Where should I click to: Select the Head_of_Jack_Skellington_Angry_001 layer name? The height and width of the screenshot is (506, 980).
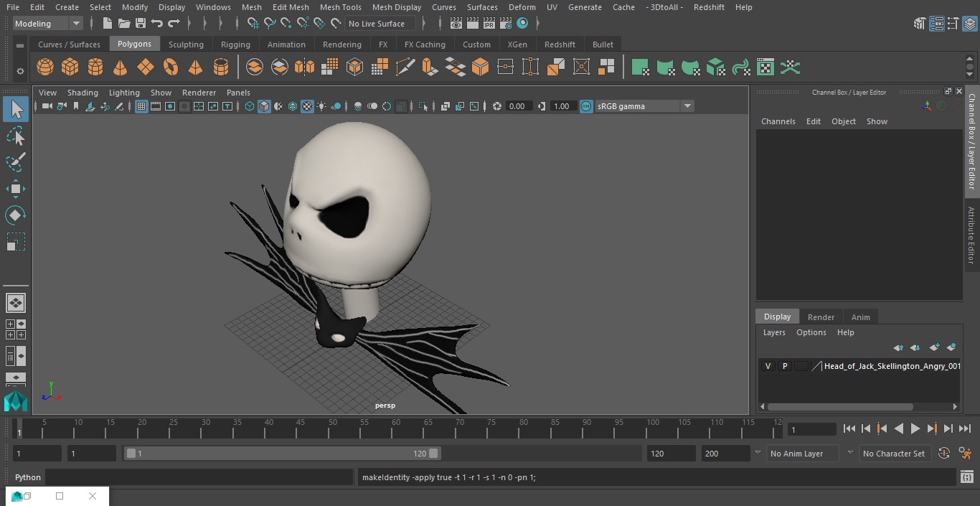[x=892, y=366]
